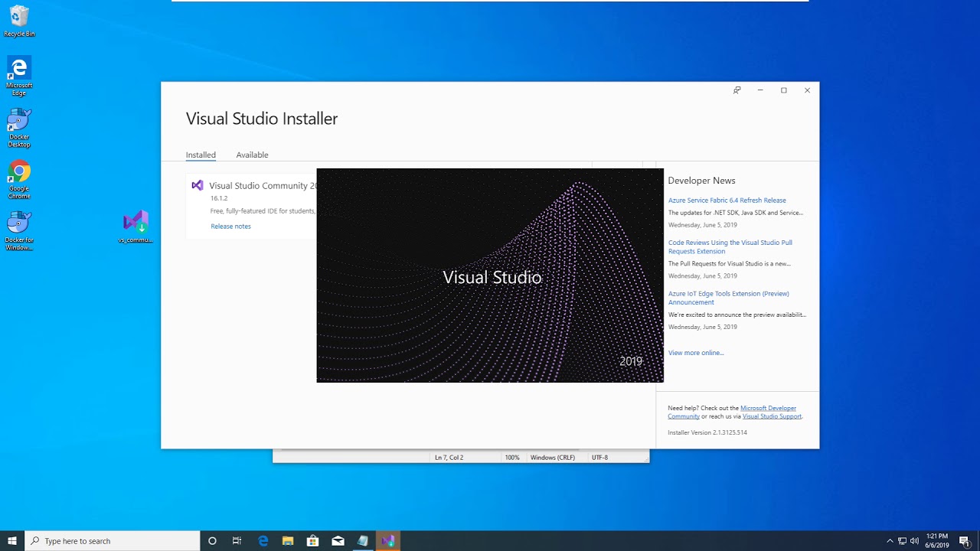Click the Visual Studio 2019 splash screen
The image size is (980, 551).
click(x=490, y=275)
